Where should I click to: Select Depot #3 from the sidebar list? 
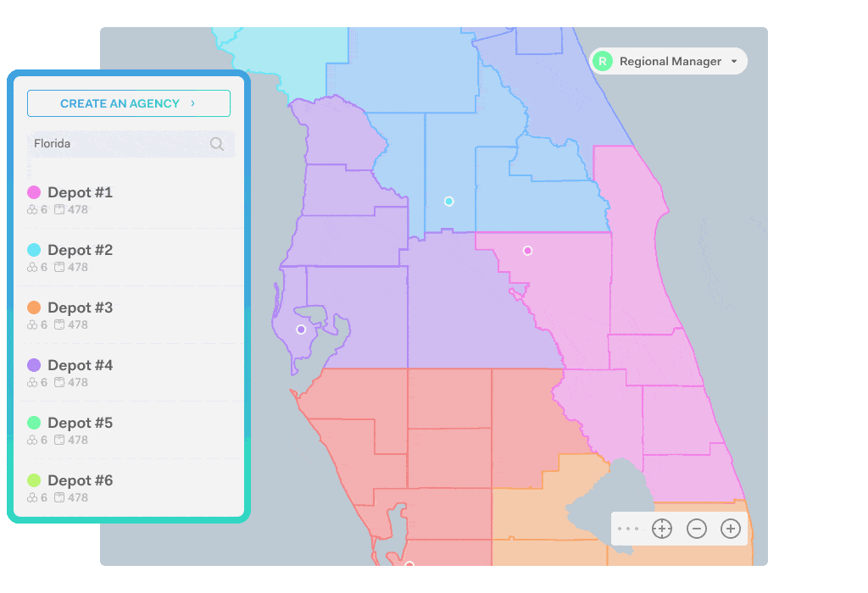click(x=81, y=308)
